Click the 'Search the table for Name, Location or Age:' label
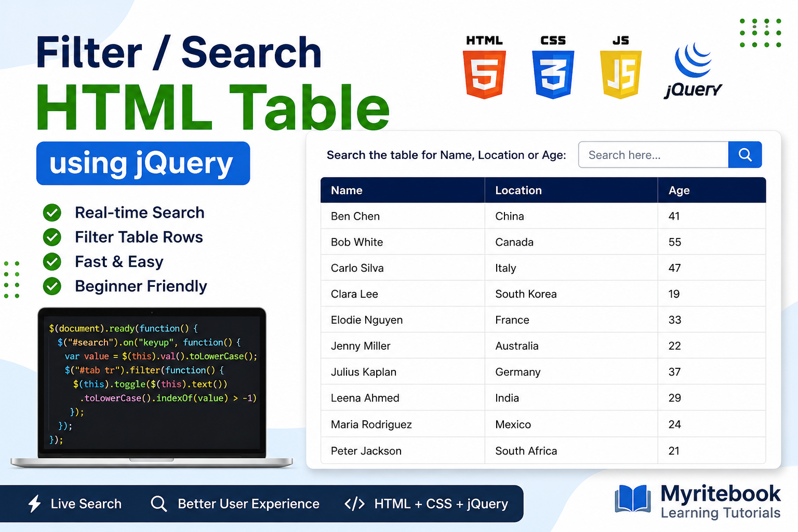798x532 pixels. pyautogui.click(x=446, y=155)
